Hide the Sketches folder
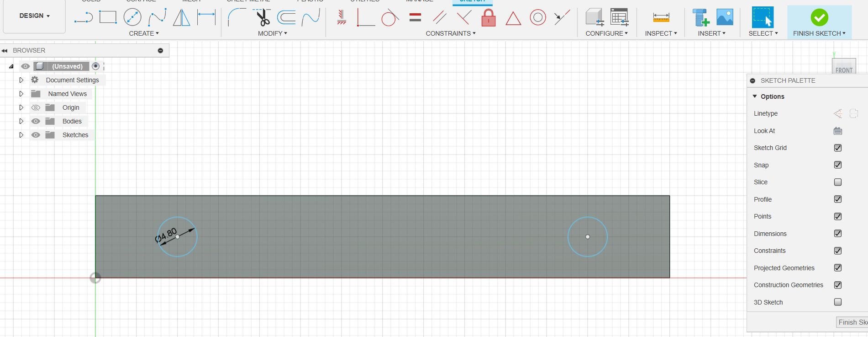This screenshot has height=337, width=868. tap(36, 135)
